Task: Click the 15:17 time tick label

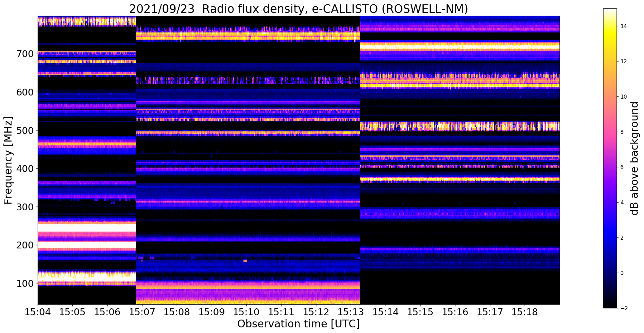Action: (x=490, y=312)
